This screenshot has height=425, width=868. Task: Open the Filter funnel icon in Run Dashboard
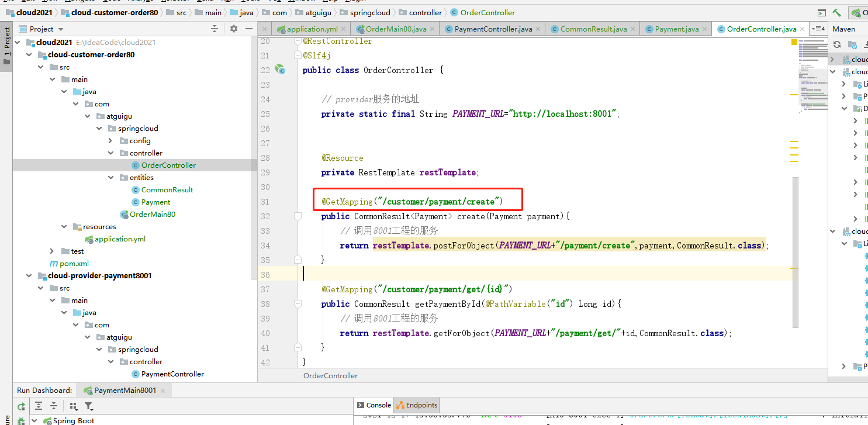[x=89, y=406]
